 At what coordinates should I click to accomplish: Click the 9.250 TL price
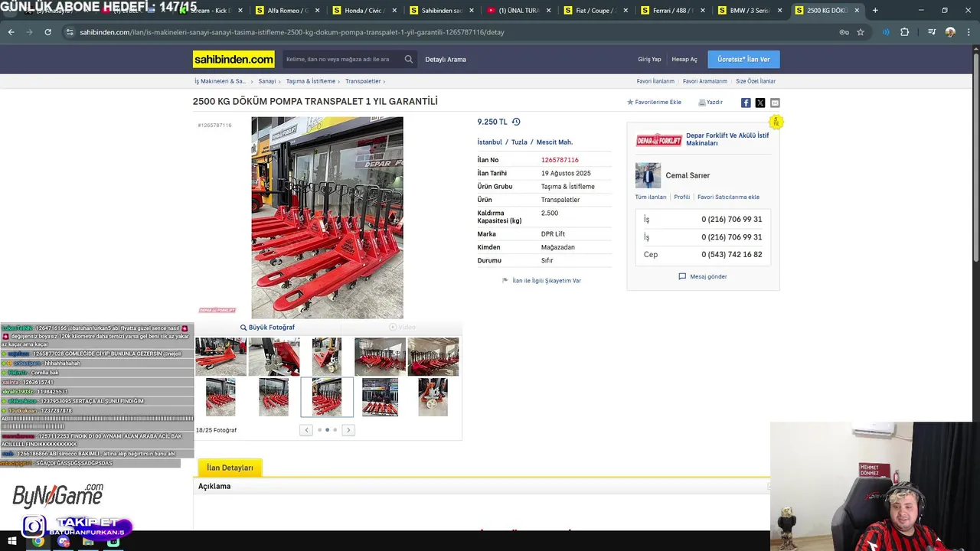[x=492, y=122]
